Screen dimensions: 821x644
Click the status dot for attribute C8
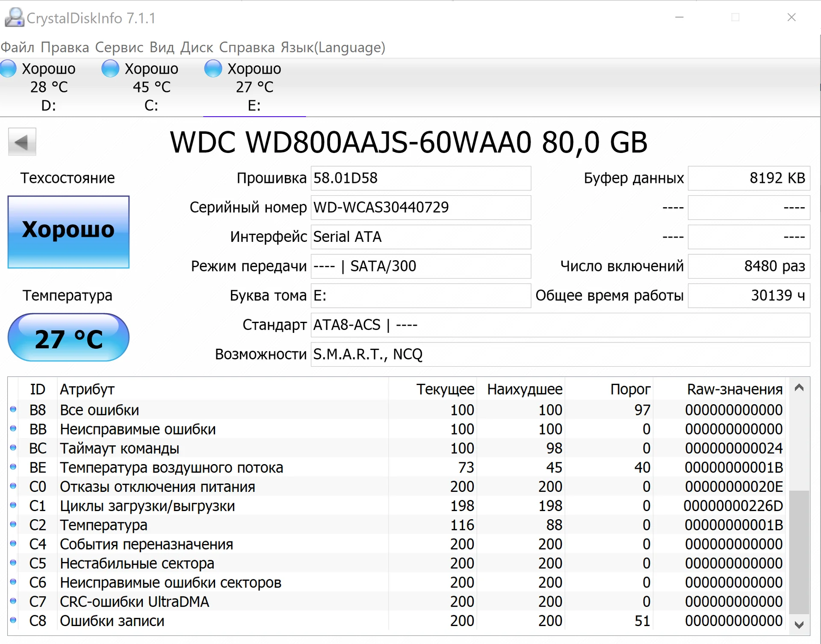[13, 620]
